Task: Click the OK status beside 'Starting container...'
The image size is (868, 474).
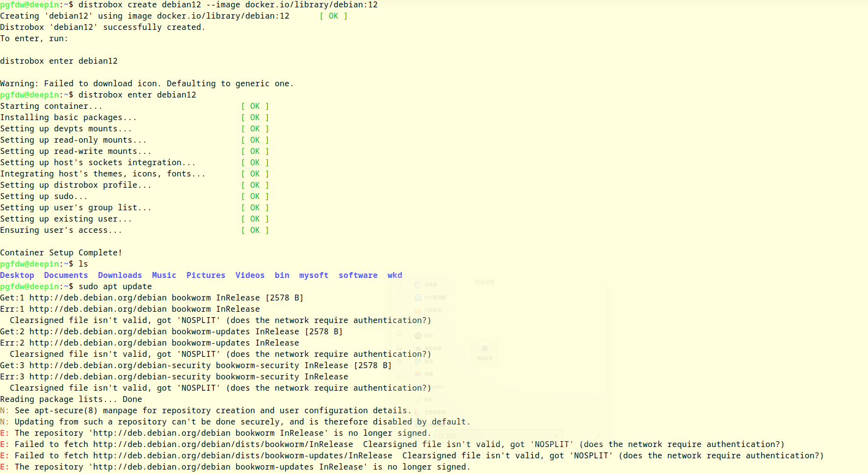Action: 255,106
